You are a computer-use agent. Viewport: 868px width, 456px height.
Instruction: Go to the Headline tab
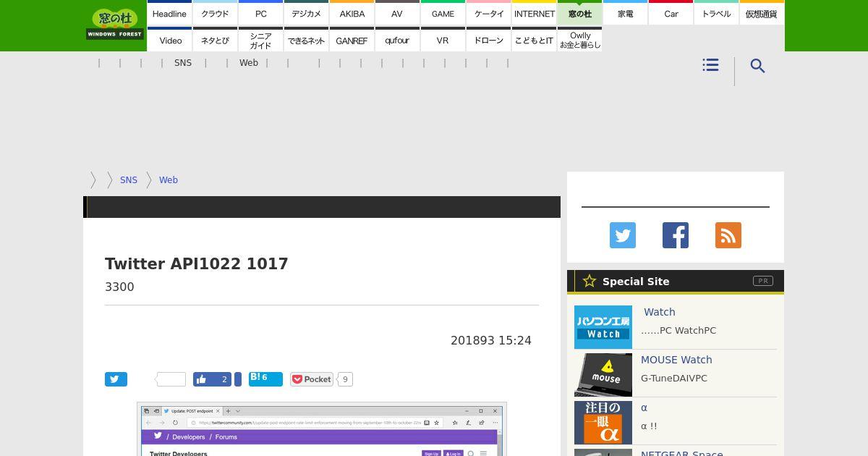click(169, 14)
